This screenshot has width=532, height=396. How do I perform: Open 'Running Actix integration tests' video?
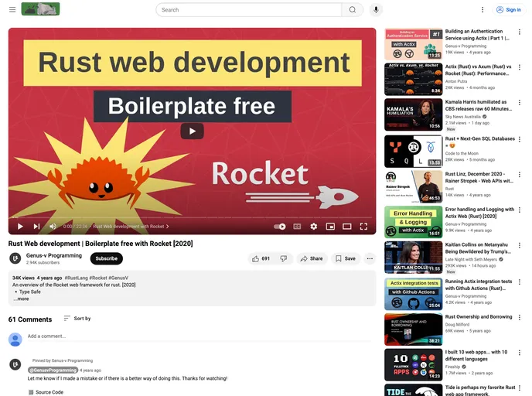413,294
